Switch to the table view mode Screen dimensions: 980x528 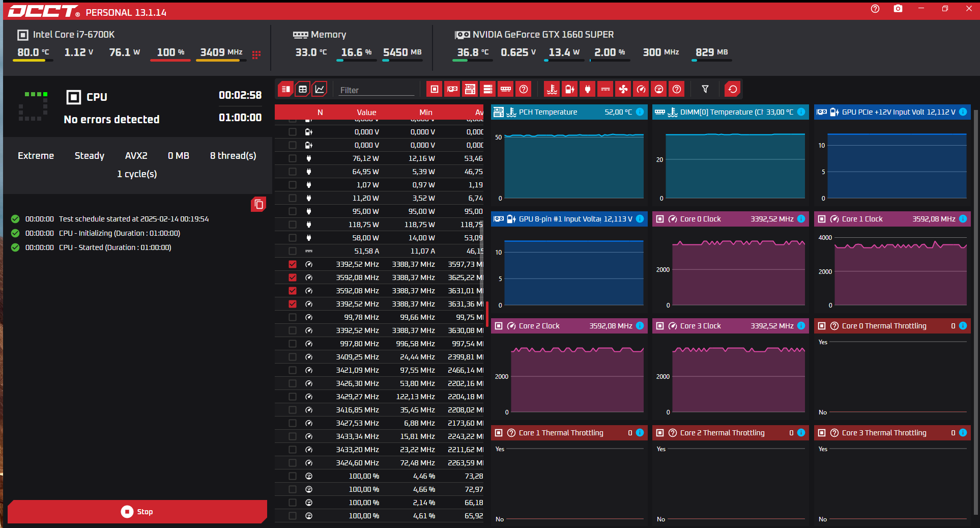point(303,89)
